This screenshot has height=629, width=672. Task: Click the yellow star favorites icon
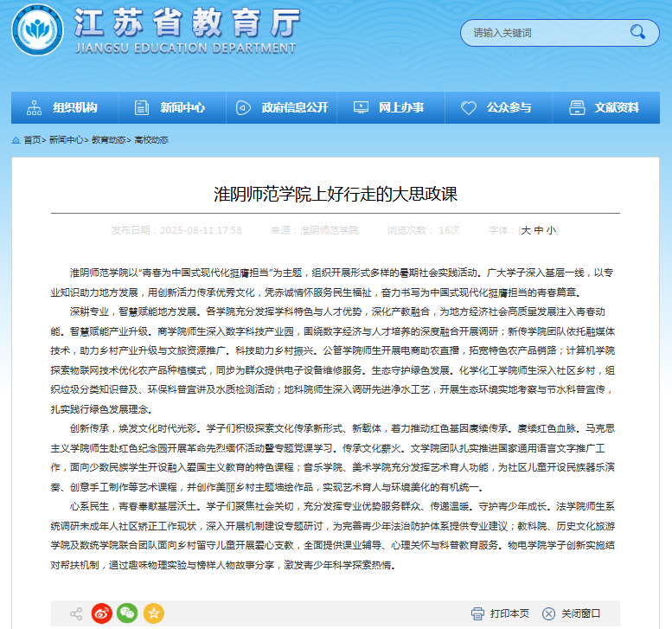coord(154,613)
